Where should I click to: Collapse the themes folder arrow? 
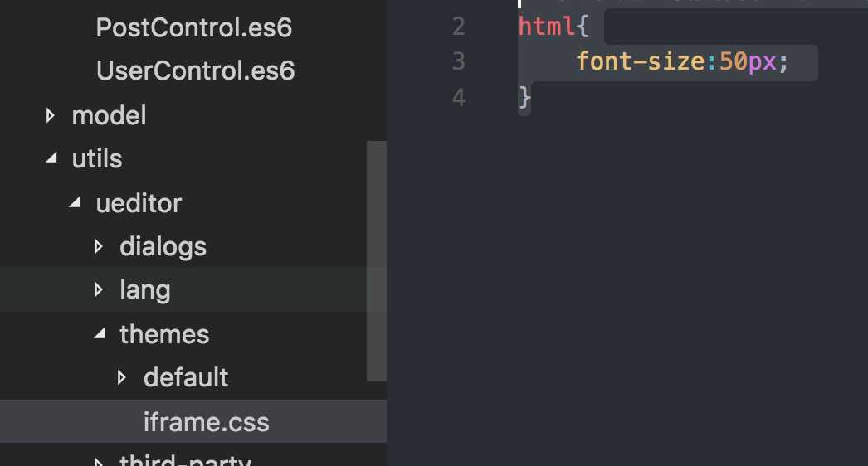[100, 333]
